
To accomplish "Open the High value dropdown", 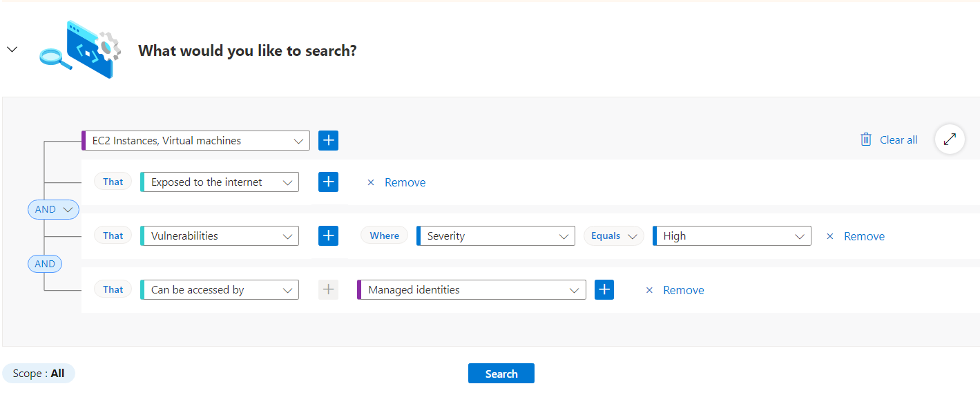I will coord(732,235).
